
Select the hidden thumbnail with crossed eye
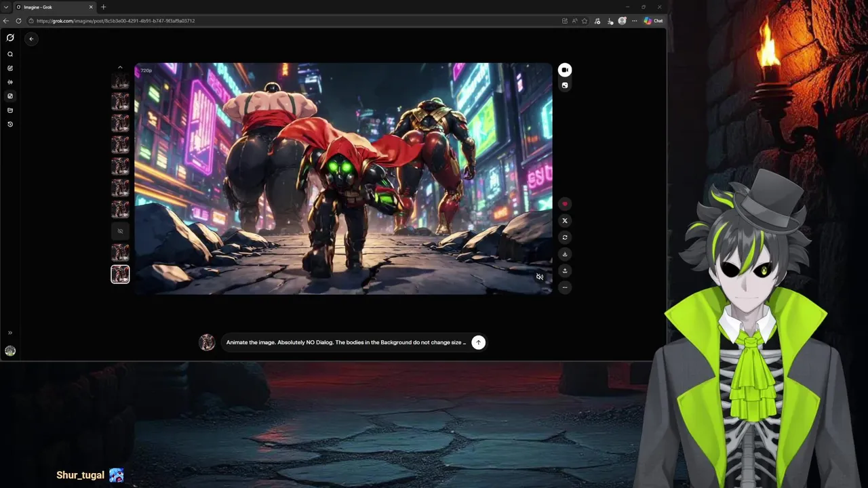click(120, 231)
